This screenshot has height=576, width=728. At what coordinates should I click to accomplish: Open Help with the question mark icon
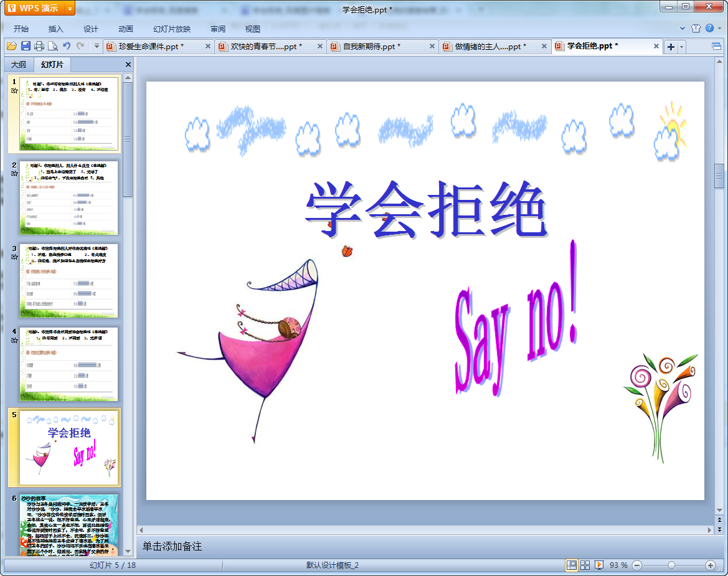click(x=709, y=28)
